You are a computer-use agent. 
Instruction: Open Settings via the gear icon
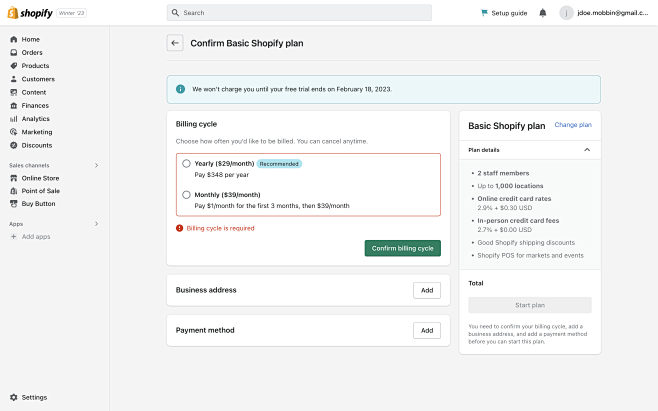coord(14,397)
